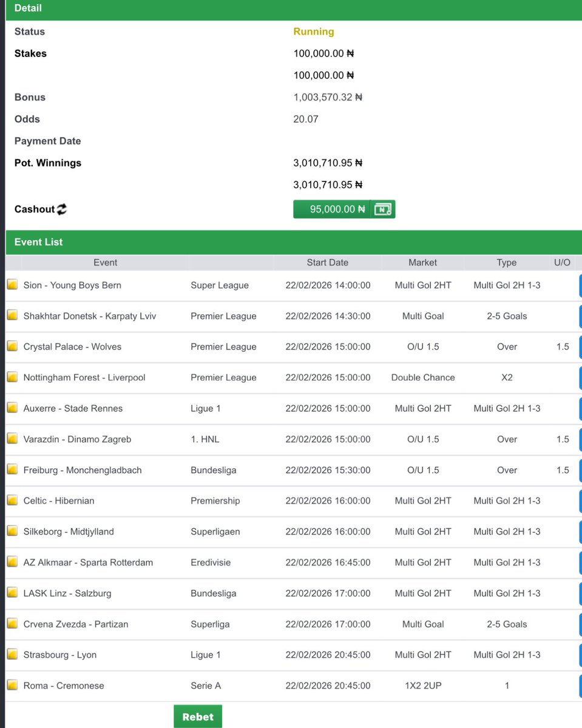Click the Over type for Freiburg - Monchengladbach
This screenshot has height=728, width=582.
point(507,470)
